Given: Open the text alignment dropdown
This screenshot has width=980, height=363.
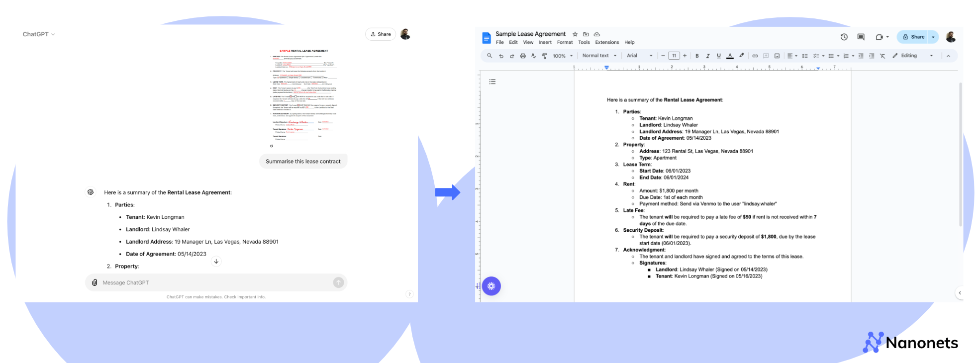Looking at the screenshot, I should pyautogui.click(x=792, y=56).
